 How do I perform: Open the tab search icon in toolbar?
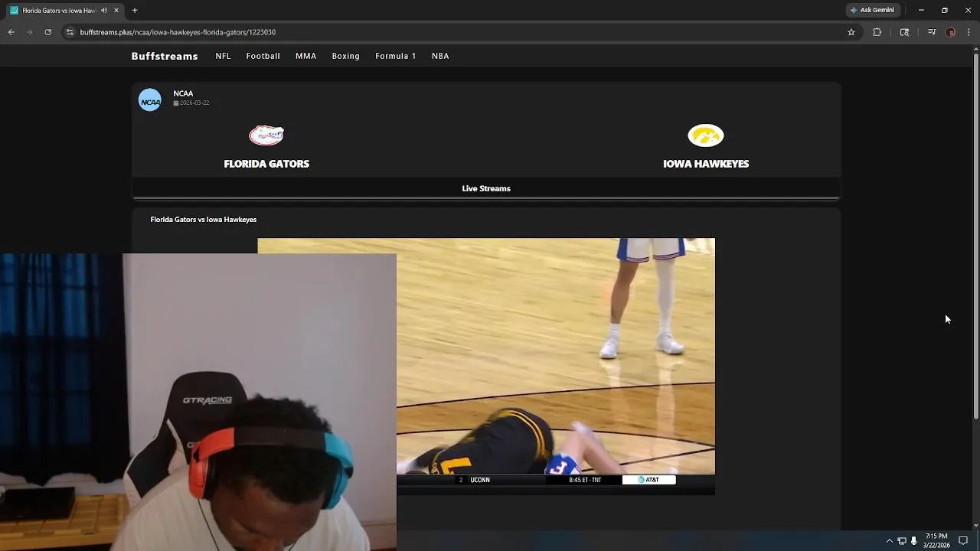tap(904, 32)
